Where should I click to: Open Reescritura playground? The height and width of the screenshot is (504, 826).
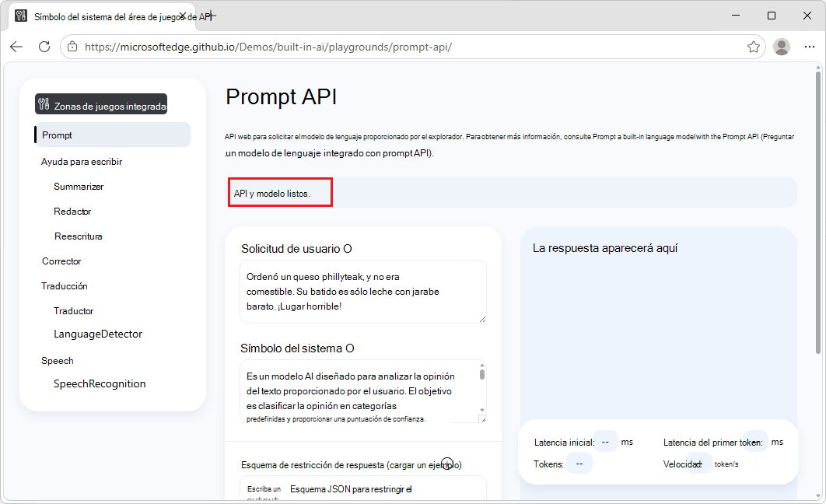pyautogui.click(x=78, y=236)
